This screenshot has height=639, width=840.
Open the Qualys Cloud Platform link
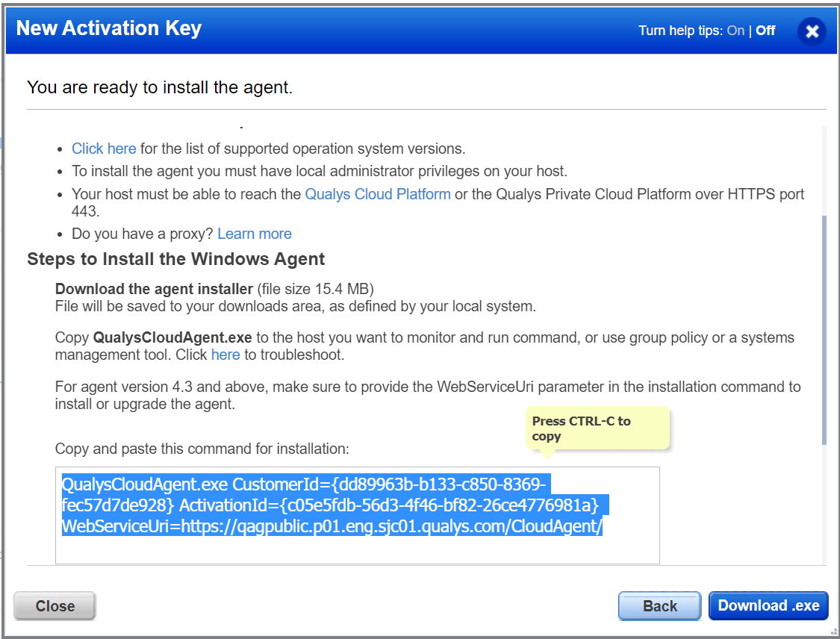(378, 193)
